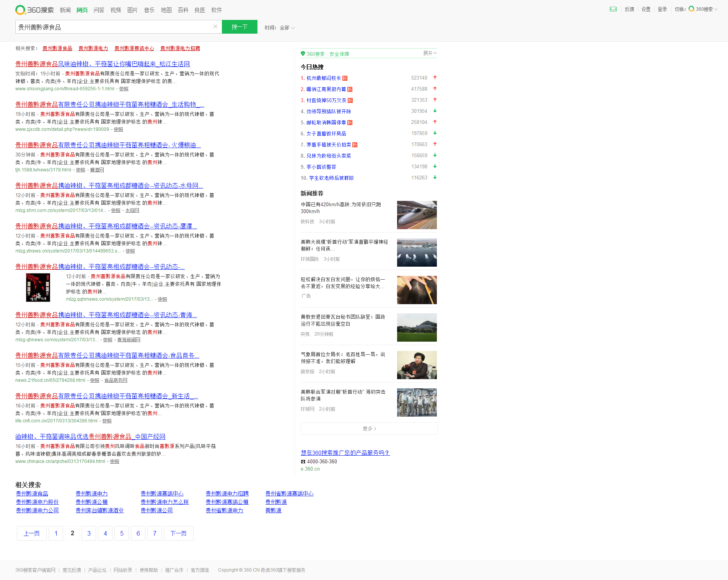728x580 pixels.
Task: Click the red up arrow beside 523140
Action: pyautogui.click(x=435, y=78)
